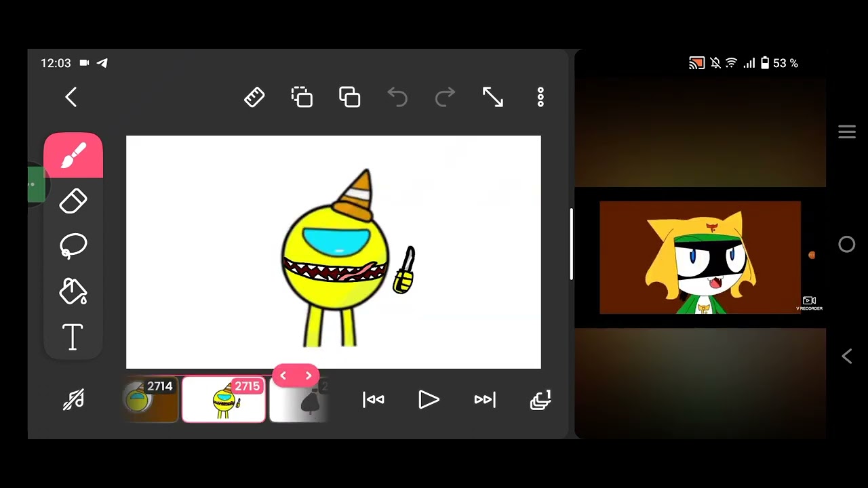Jump to the first frame
The height and width of the screenshot is (488, 868).
374,400
